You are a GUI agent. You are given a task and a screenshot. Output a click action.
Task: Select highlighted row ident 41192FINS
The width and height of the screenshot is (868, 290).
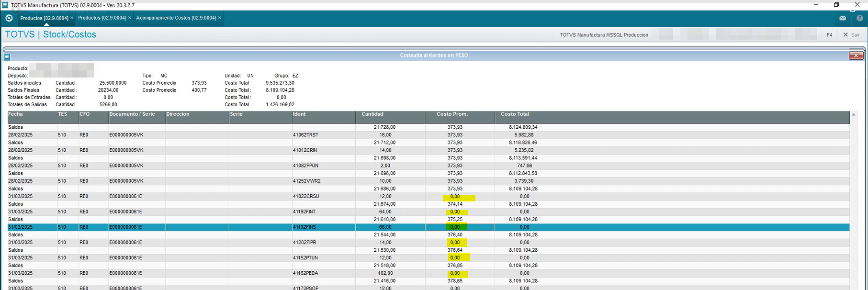click(x=428, y=227)
